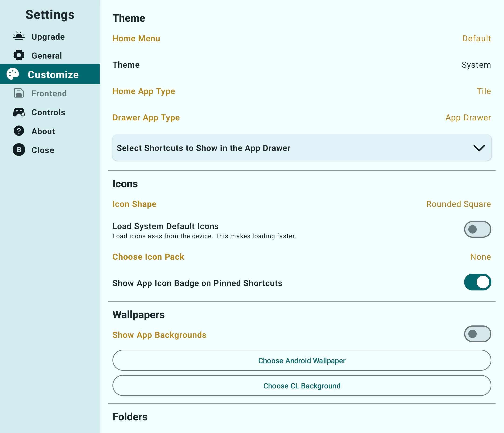Click the Load System Default Icons title

point(165,226)
